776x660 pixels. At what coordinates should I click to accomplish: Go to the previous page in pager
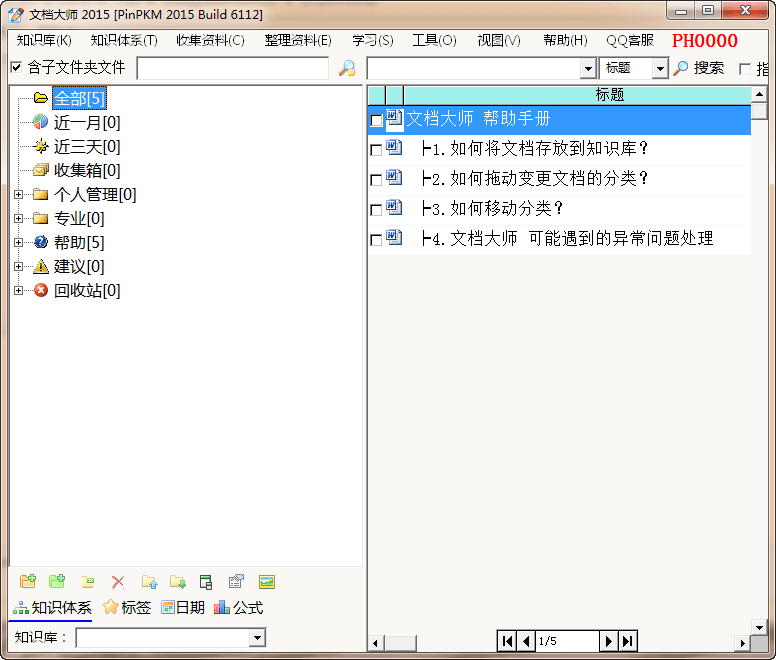coord(526,641)
